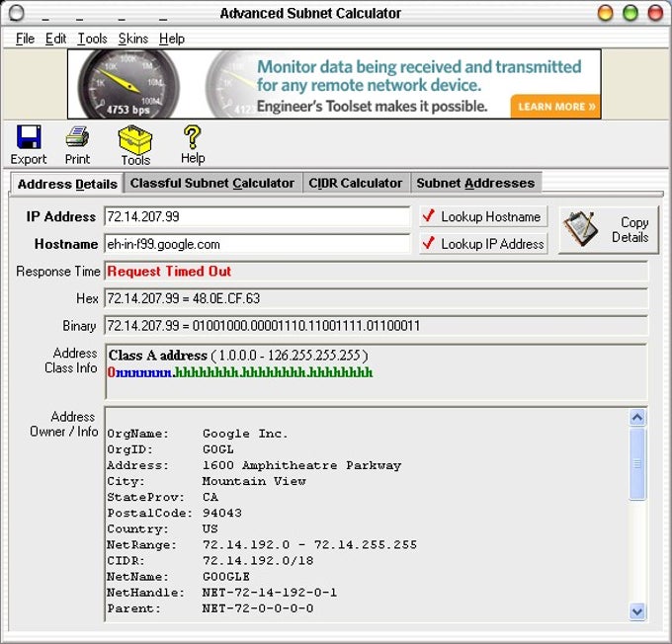Open the Edit menu
672x644 pixels.
[x=55, y=39]
